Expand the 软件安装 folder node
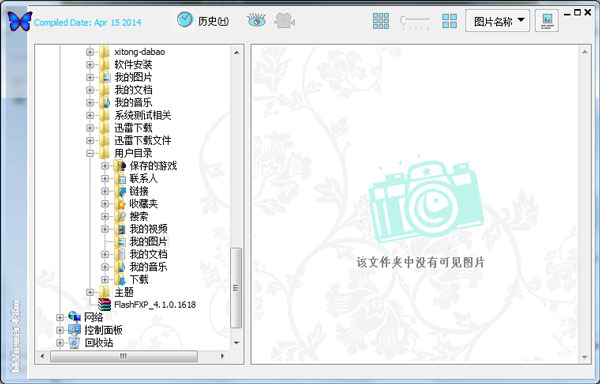600x384 pixels. tap(90, 64)
